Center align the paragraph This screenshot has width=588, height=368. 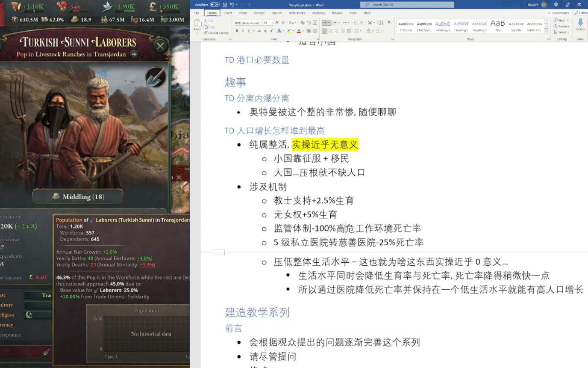(x=331, y=31)
